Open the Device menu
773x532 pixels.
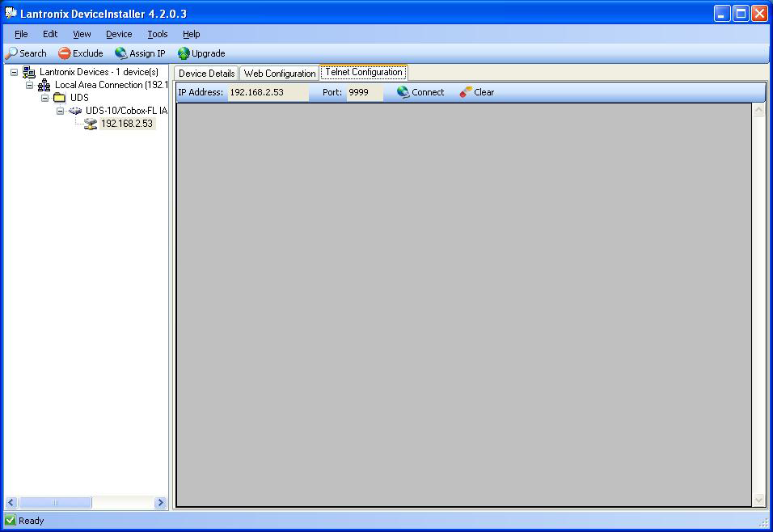pyautogui.click(x=119, y=34)
